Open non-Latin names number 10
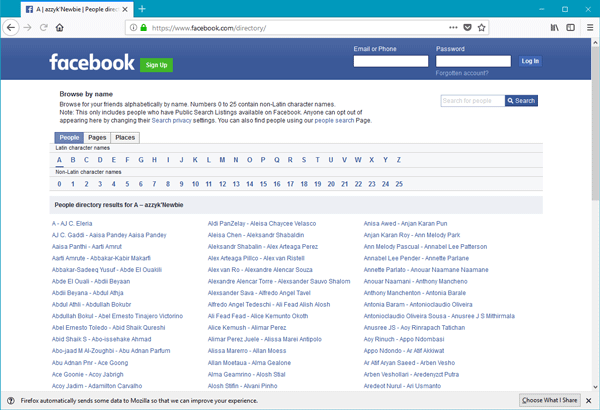The image size is (600, 410). pos(195,184)
